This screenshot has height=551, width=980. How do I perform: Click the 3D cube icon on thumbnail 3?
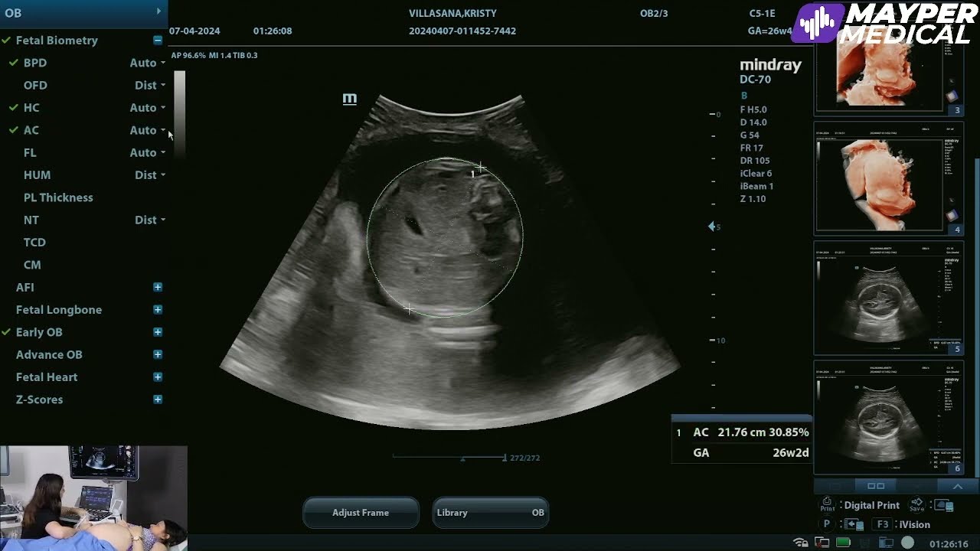click(x=952, y=96)
